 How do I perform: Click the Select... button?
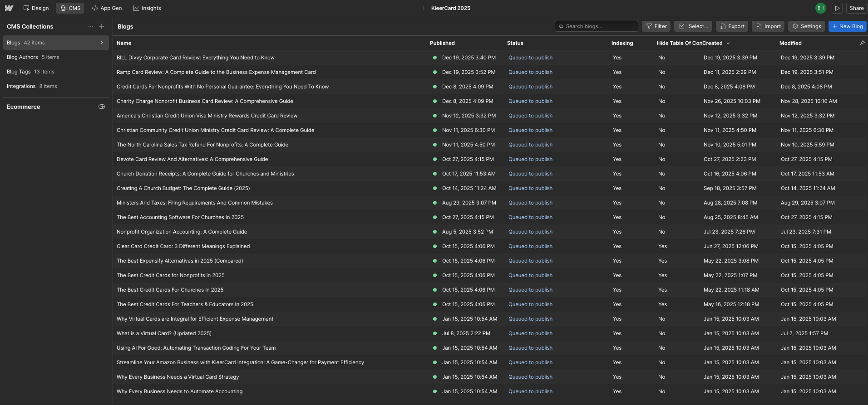click(693, 26)
